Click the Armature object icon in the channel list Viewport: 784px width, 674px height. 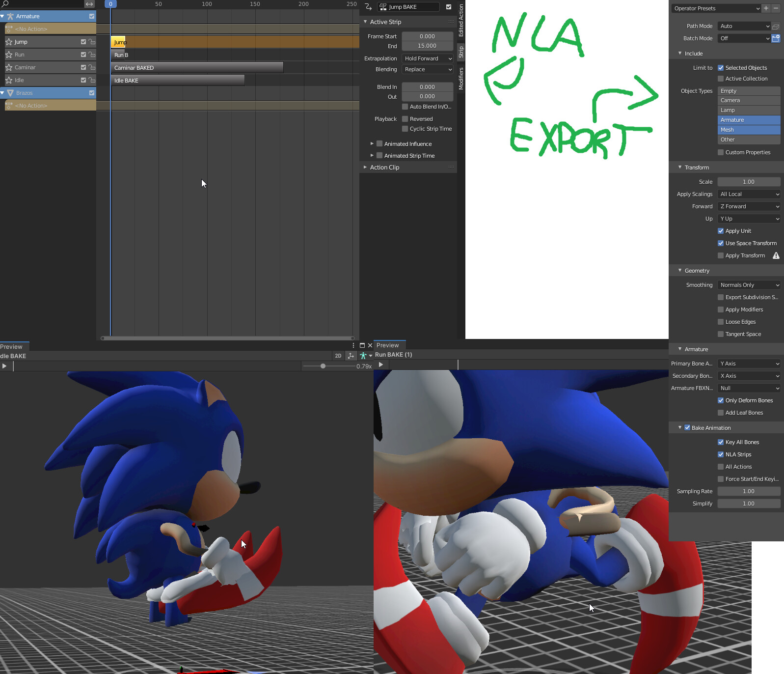point(10,16)
